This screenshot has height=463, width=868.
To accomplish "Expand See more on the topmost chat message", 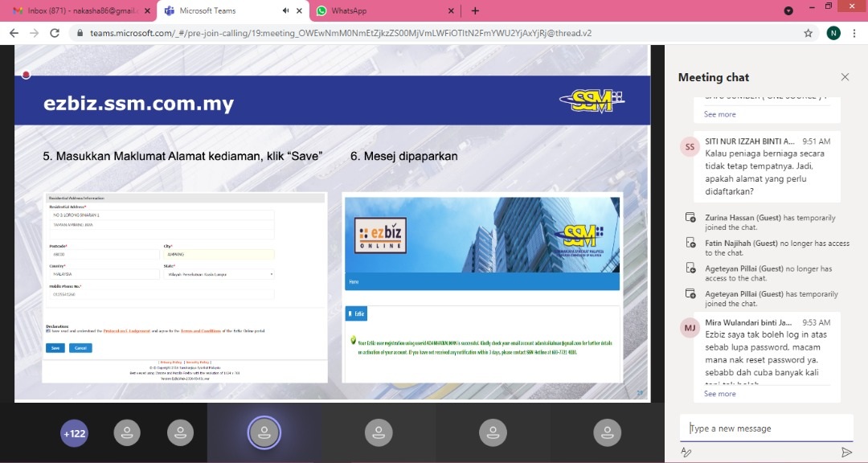I will click(719, 114).
